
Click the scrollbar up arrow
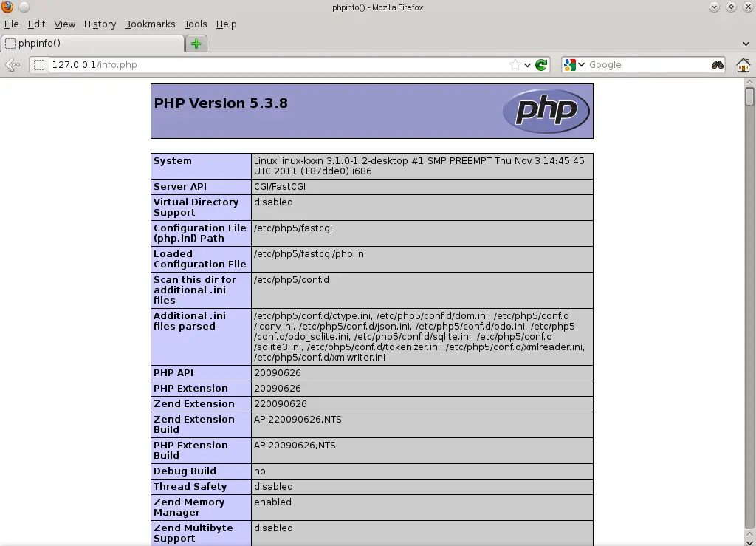749,82
